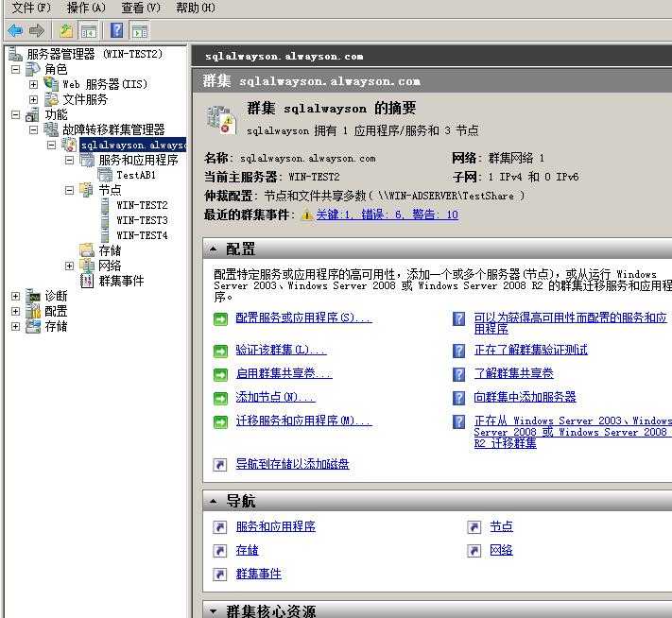
Task: Click the green arrow beside 启用群集共享卷
Action: (x=220, y=375)
